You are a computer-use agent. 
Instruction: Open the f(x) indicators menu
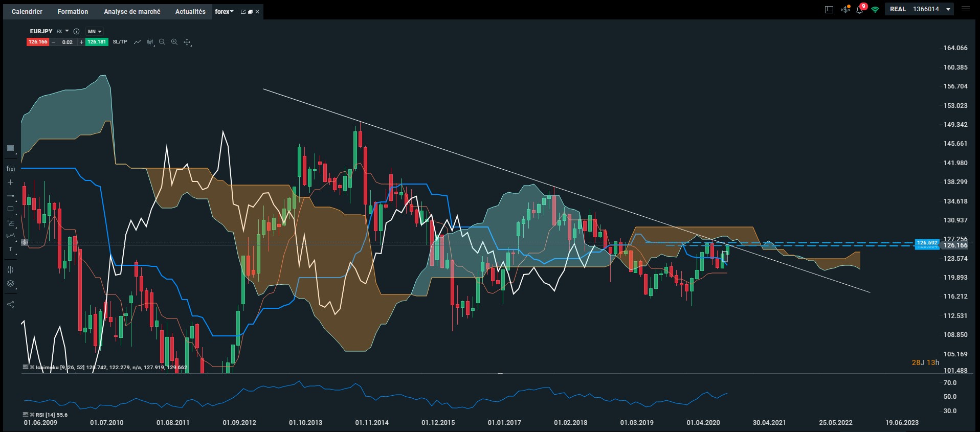[x=10, y=169]
